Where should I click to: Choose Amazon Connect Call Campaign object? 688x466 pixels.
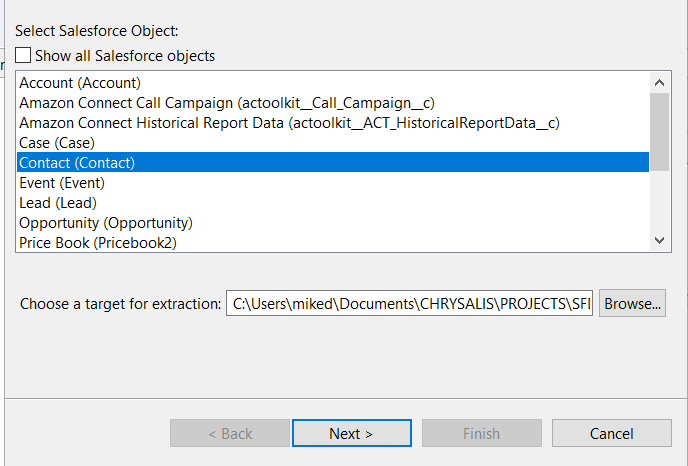tap(333, 103)
